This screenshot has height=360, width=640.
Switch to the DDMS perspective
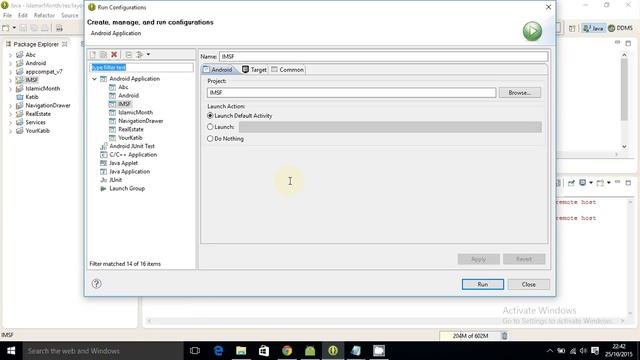[620, 28]
